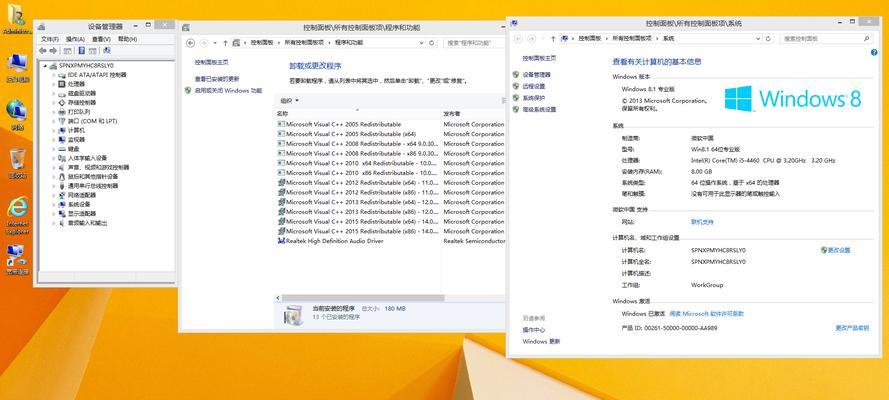Click horizontal scrollbar in programs list
This screenshot has height=400, width=889.
[x=363, y=298]
